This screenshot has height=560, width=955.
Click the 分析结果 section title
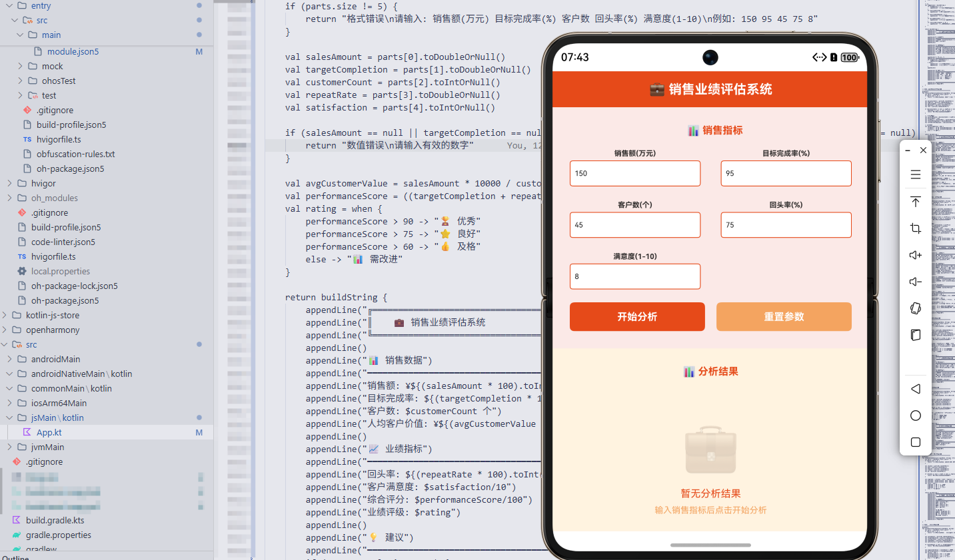(x=710, y=371)
